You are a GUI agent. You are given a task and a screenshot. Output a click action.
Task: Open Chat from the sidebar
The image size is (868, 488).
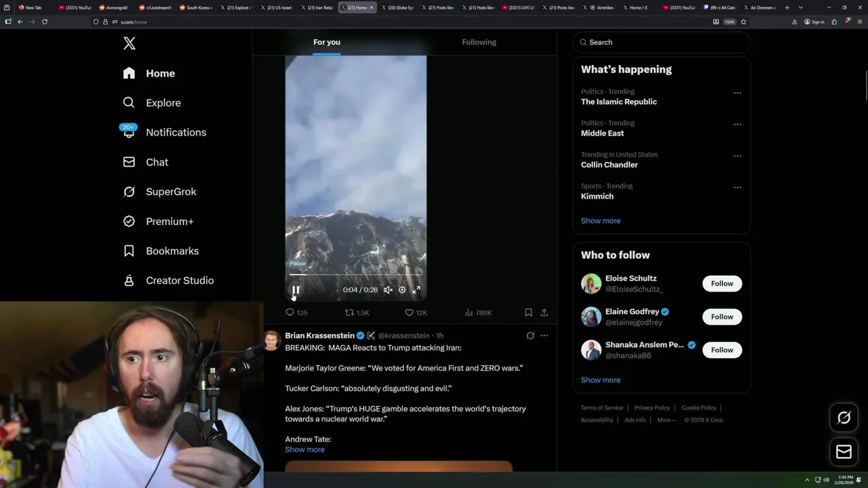coord(145,162)
